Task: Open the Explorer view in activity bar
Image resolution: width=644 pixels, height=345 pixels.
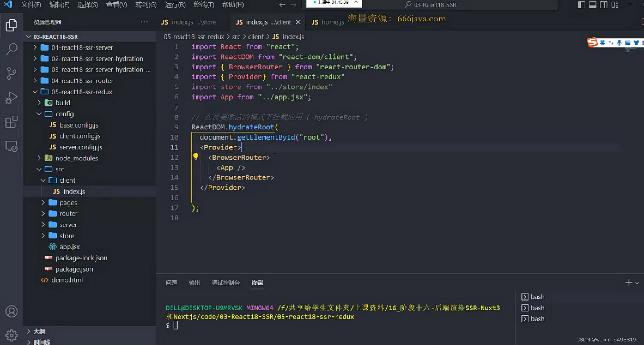Action: 11,25
